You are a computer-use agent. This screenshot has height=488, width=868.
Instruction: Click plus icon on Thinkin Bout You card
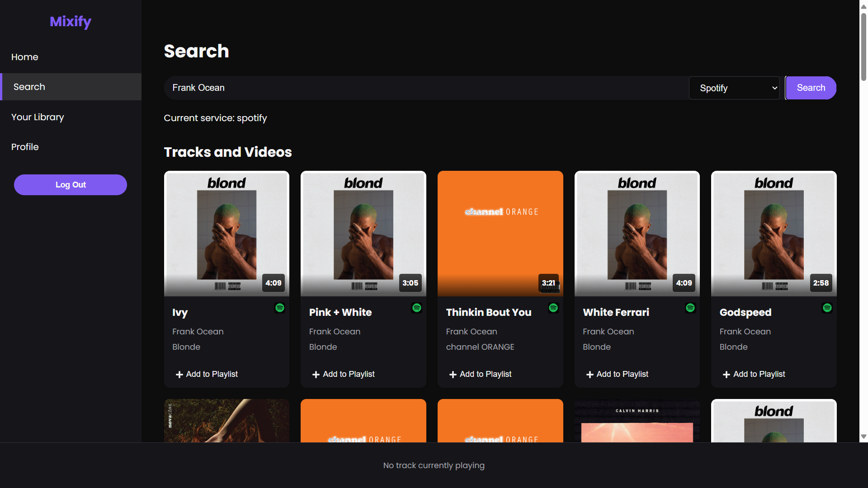coord(453,375)
